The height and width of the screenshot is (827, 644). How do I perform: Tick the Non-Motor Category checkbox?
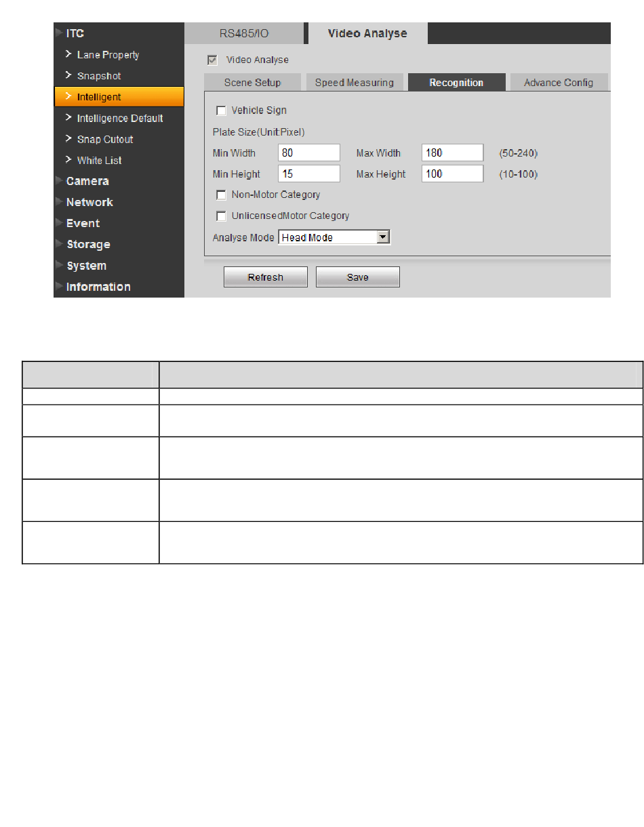(x=221, y=195)
